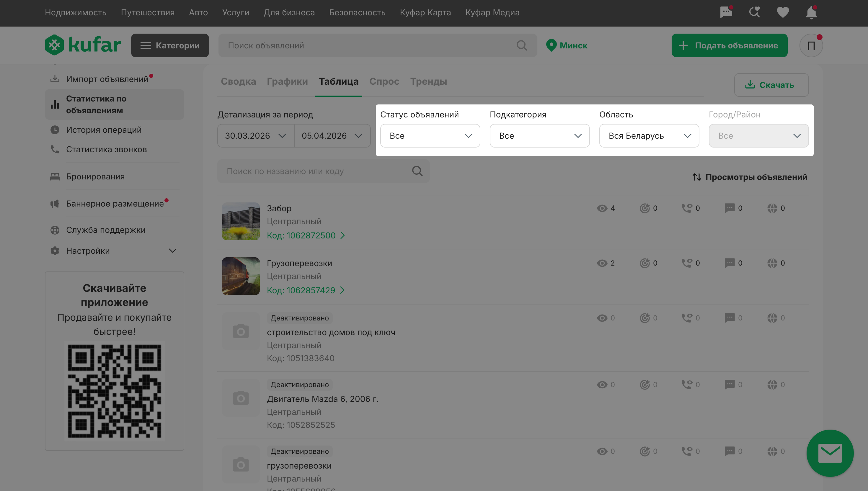Viewport: 868px width, 491px height.
Task: Click views eye icon for Двигатель Mazda 6
Action: coord(602,385)
